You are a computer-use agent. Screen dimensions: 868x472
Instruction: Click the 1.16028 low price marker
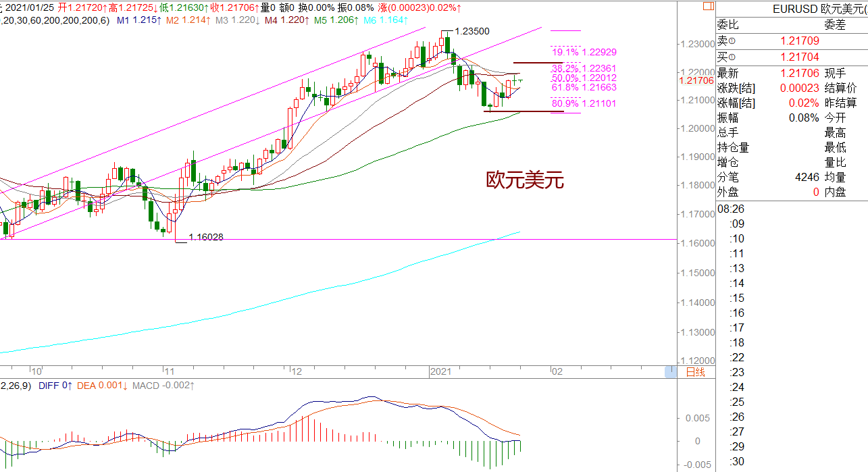click(206, 237)
